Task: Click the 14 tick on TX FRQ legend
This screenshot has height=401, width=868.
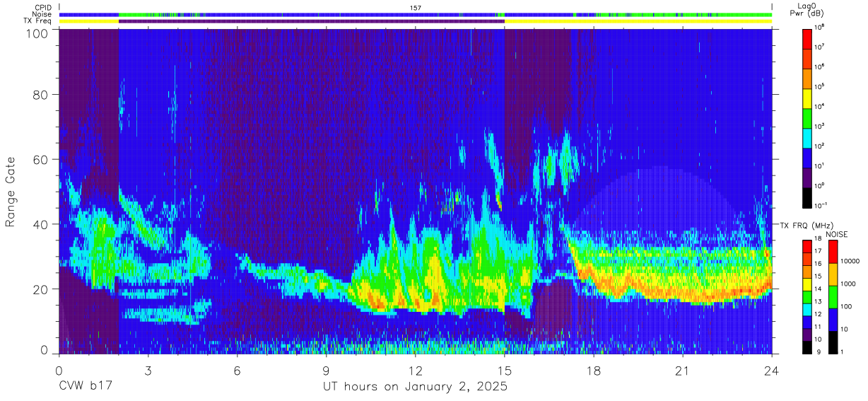Action: [819, 290]
